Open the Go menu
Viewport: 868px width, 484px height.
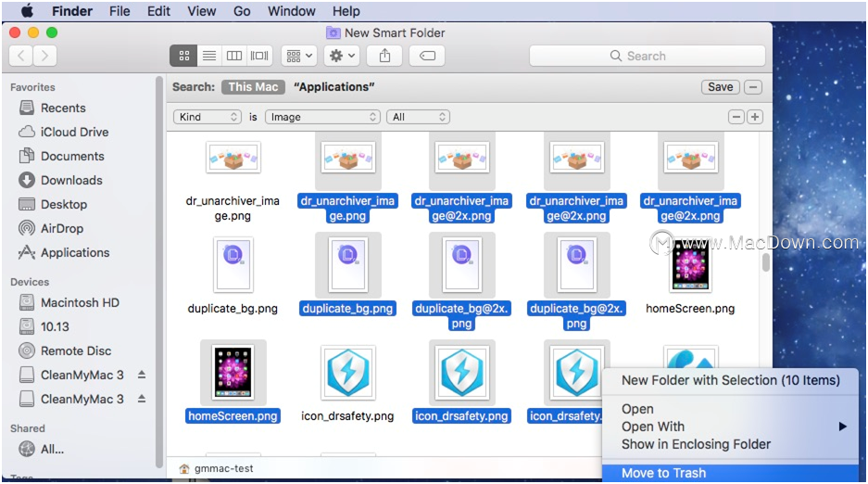242,11
